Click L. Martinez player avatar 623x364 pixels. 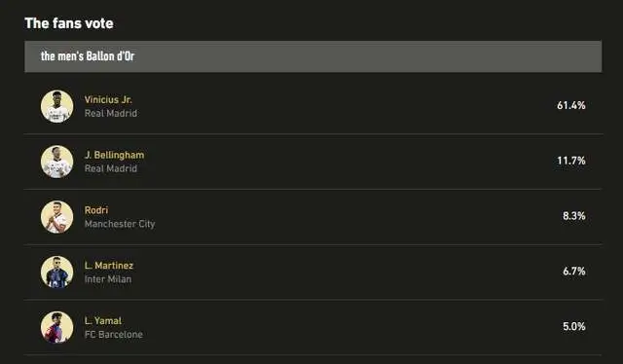56,273
